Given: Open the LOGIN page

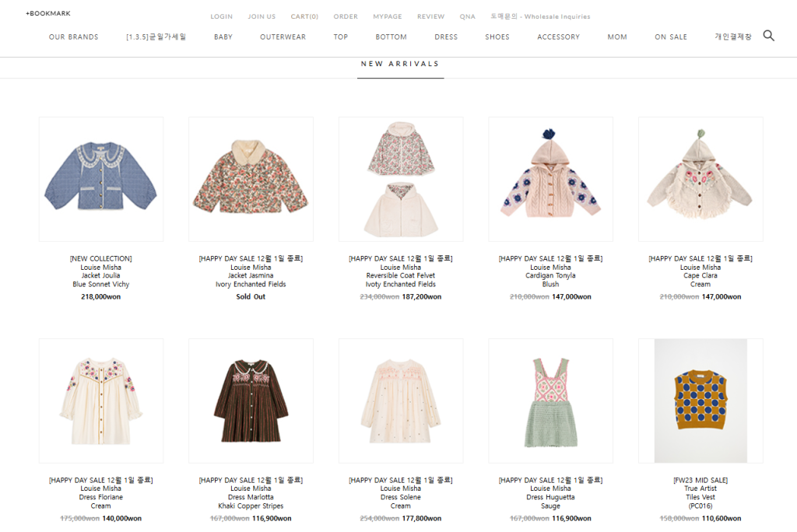Looking at the screenshot, I should point(222,16).
